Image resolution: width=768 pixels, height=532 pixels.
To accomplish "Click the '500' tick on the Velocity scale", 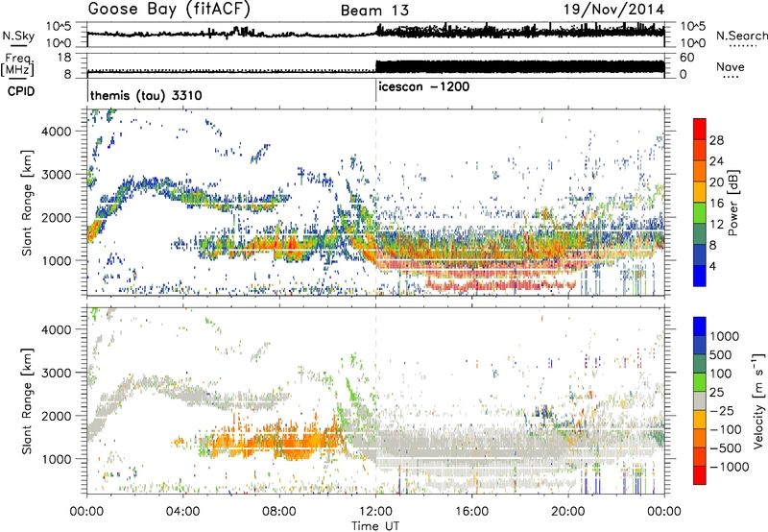I will click(x=721, y=354).
